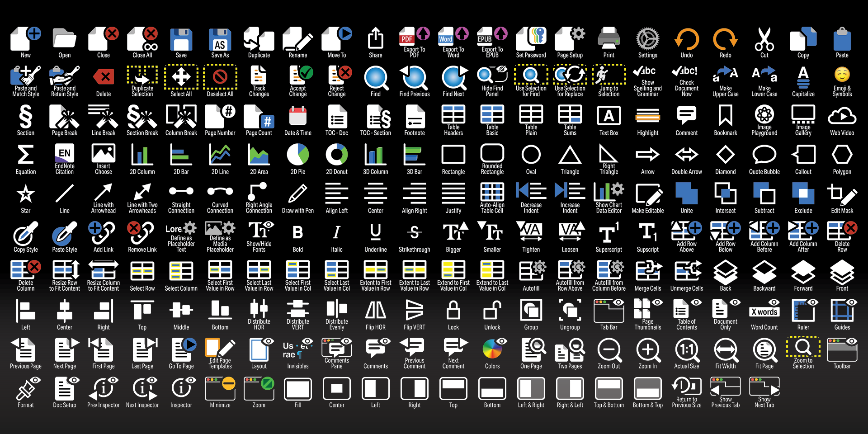Click the Show Next Tab icon
The width and height of the screenshot is (868, 434).
pos(764,387)
